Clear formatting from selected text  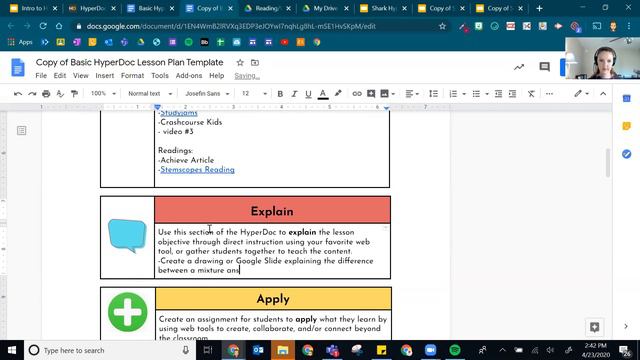[531, 94]
